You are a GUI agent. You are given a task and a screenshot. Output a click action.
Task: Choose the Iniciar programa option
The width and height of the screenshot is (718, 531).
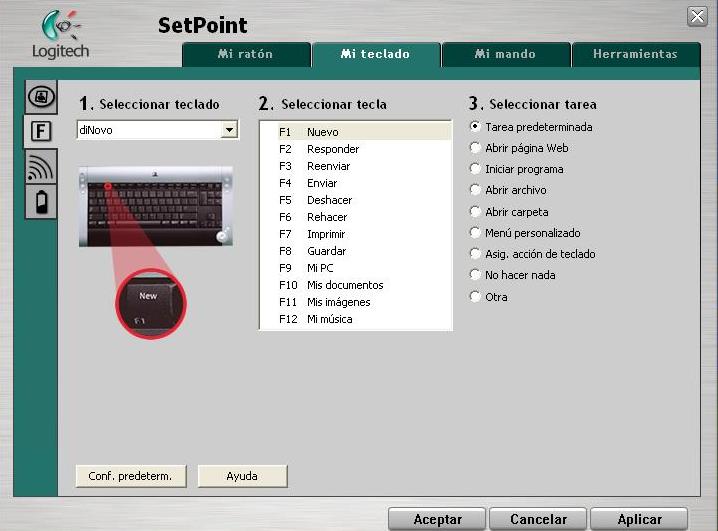tap(475, 169)
